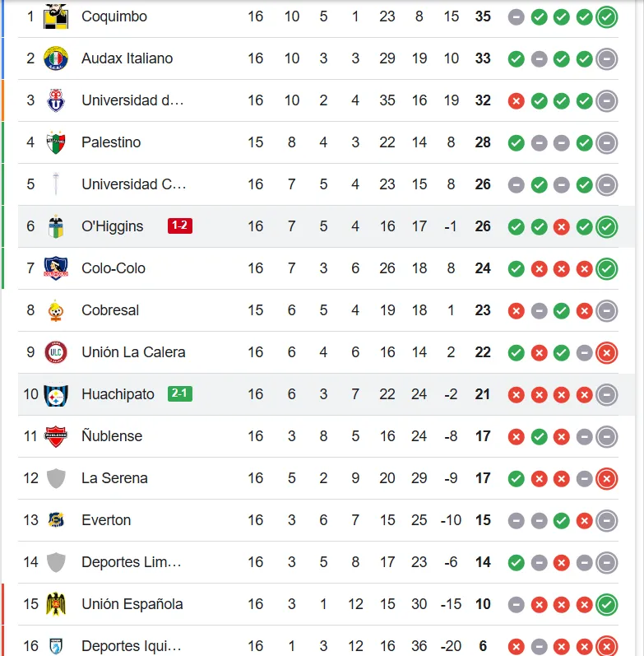Image resolution: width=644 pixels, height=656 pixels.
Task: Click the O'Higgins team crest
Action: pyautogui.click(x=56, y=226)
